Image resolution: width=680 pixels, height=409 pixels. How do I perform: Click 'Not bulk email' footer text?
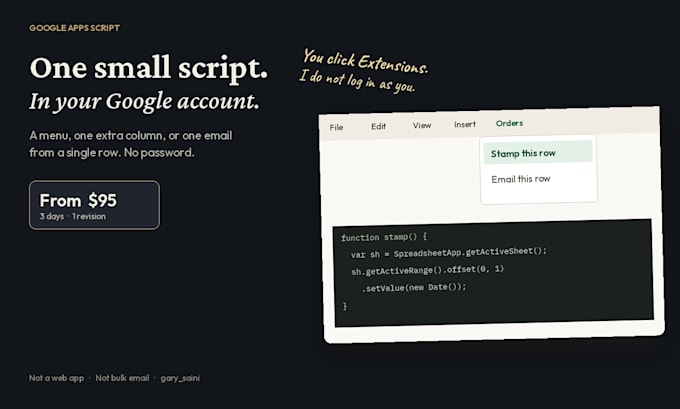(x=122, y=378)
